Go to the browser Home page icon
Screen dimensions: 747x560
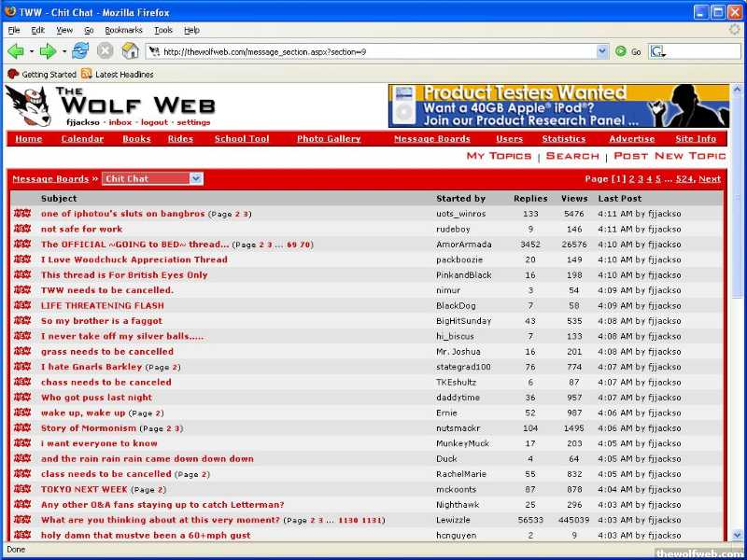point(131,51)
